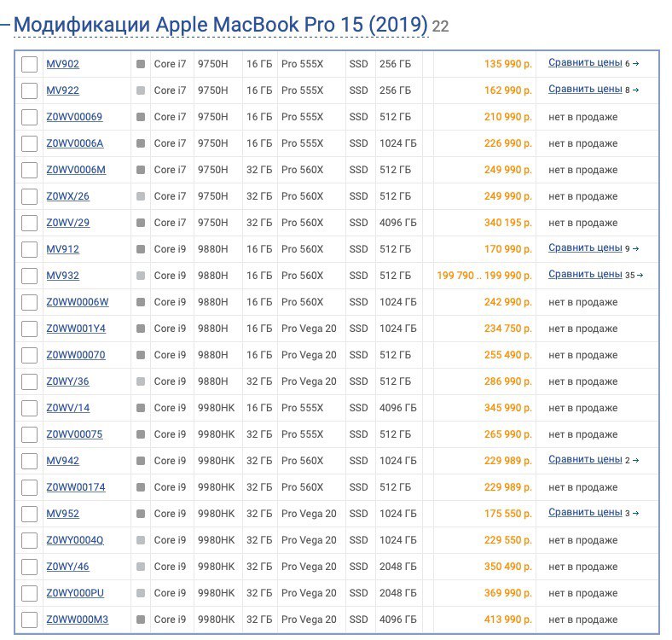The height and width of the screenshot is (640, 672).
Task: Open the Z0WV/29 model link
Action: (x=67, y=223)
